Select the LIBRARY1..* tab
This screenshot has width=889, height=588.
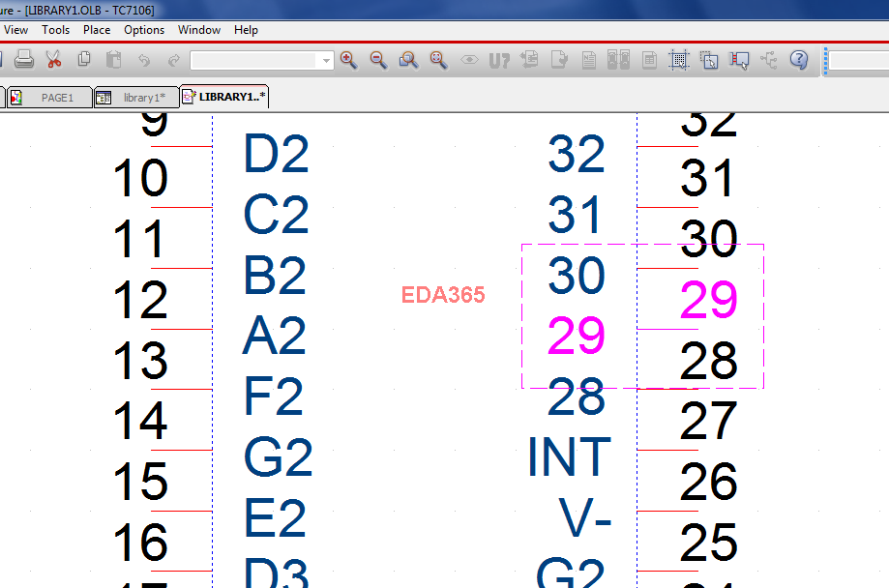(224, 97)
